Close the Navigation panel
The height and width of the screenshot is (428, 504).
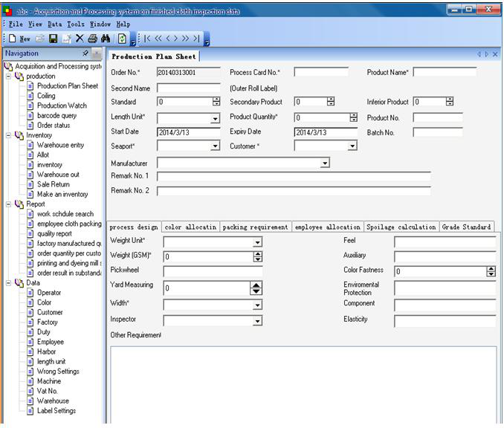[x=97, y=53]
